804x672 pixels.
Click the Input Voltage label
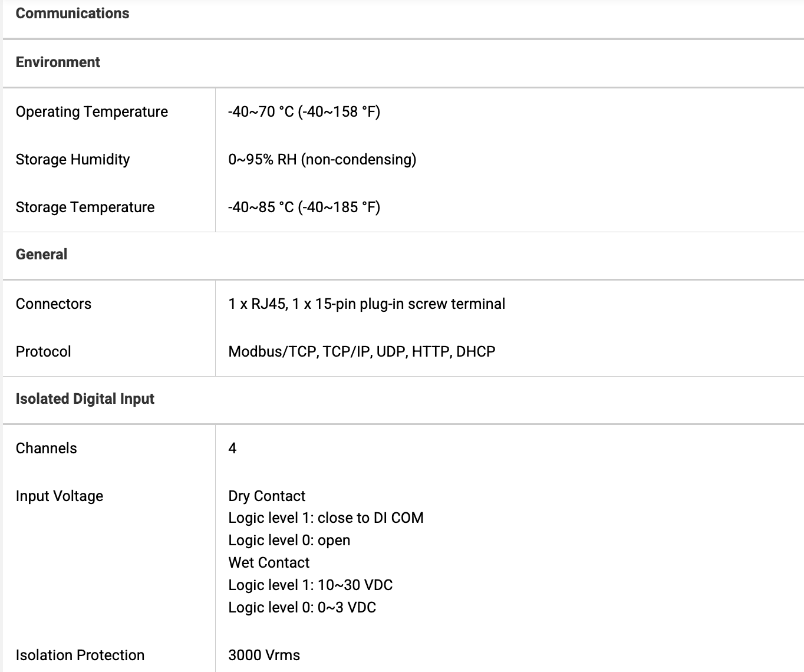click(x=60, y=496)
